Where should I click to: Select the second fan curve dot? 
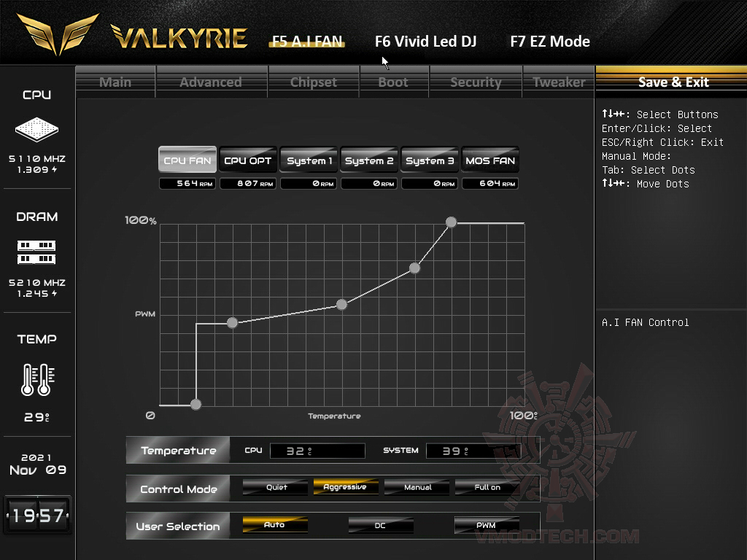coord(232,323)
